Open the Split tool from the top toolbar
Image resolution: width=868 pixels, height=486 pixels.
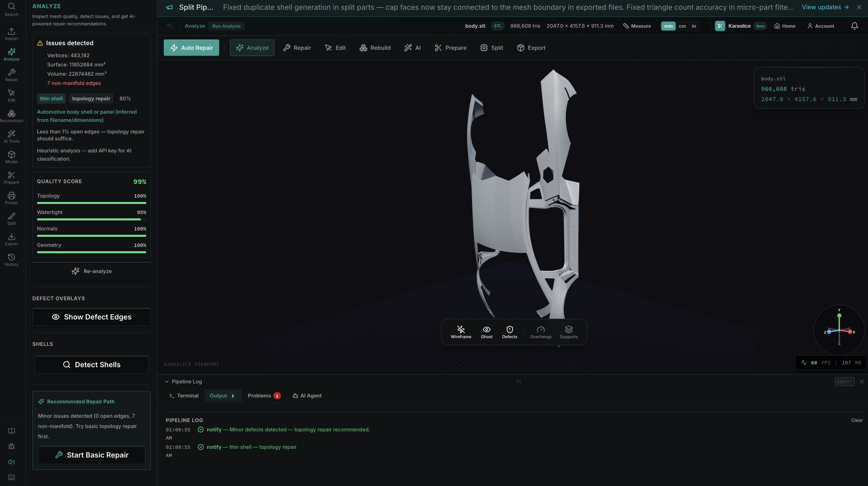[x=492, y=47]
